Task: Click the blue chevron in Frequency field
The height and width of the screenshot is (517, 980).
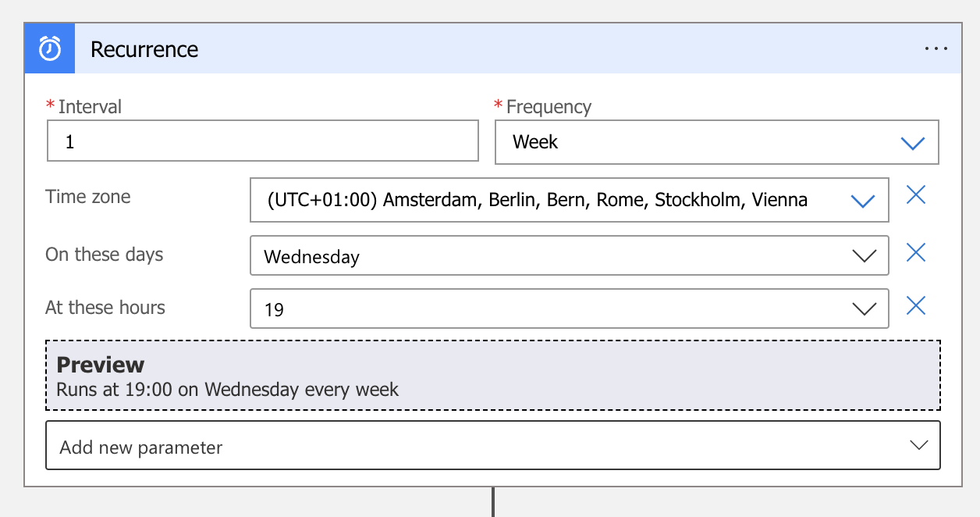Action: click(x=912, y=143)
